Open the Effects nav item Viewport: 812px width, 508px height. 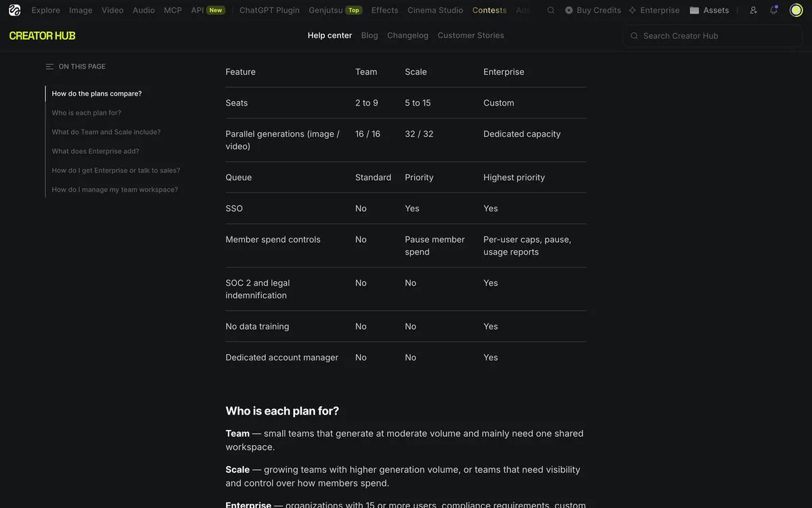click(385, 10)
